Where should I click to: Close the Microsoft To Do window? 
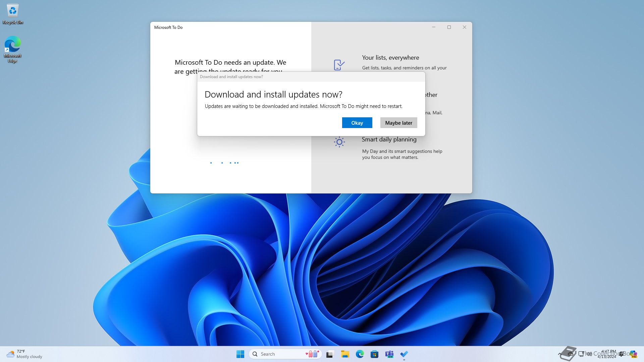click(465, 27)
